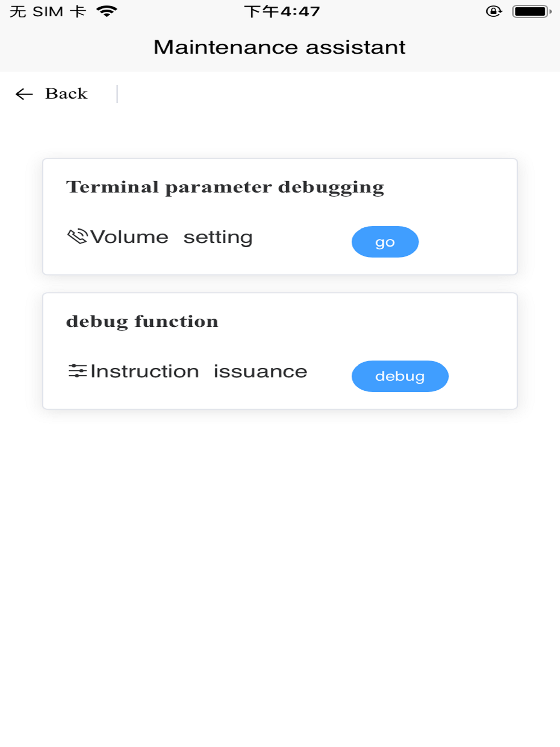Tap the back arrow icon
The image size is (560, 747).
(x=24, y=94)
